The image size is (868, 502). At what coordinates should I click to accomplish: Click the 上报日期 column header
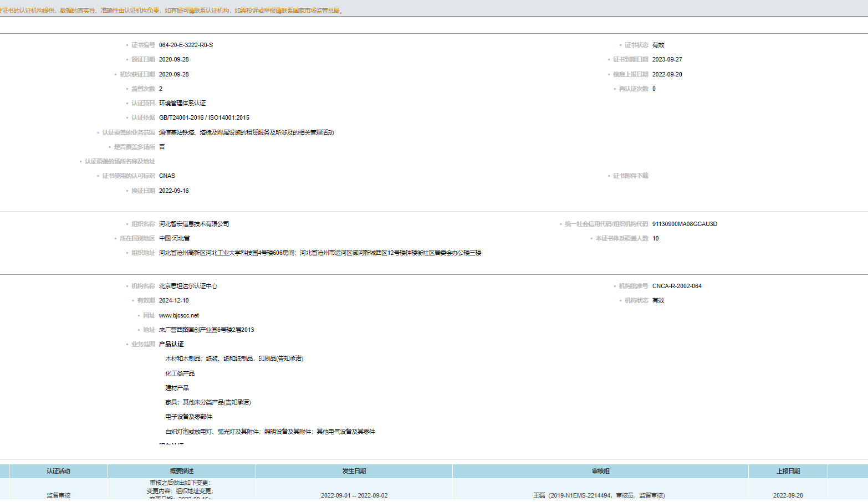[x=788, y=471]
